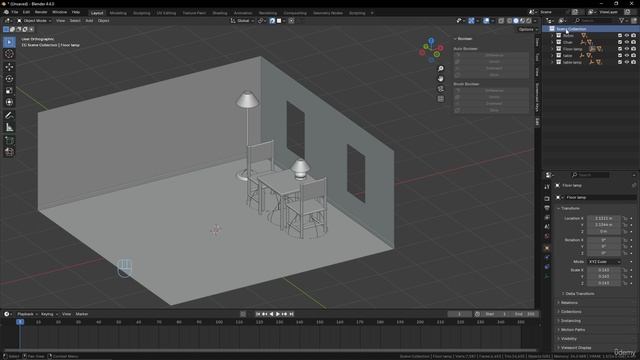Open the Output properties tab icon
This screenshot has width=640, height=360.
click(x=547, y=208)
